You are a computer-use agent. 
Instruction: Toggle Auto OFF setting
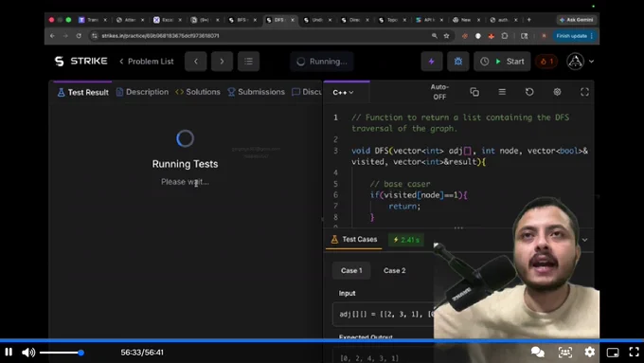point(439,92)
